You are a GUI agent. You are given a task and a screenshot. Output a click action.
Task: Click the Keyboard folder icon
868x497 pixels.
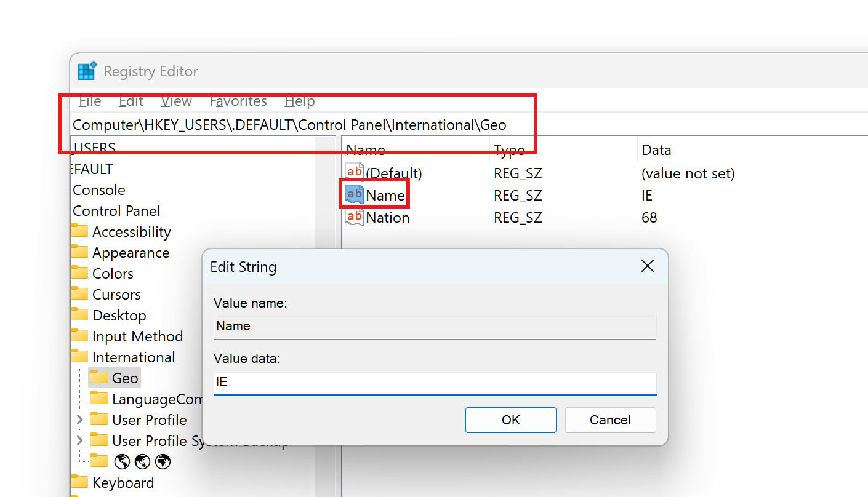click(x=79, y=482)
